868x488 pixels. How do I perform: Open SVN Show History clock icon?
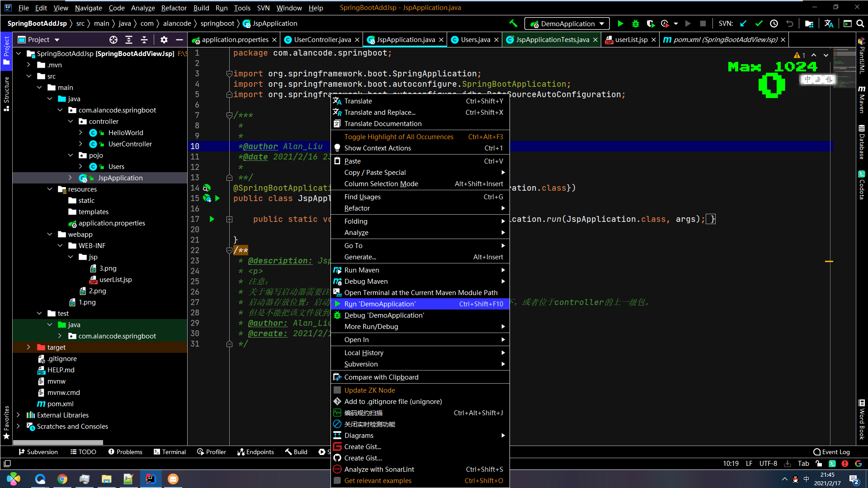tap(774, 23)
